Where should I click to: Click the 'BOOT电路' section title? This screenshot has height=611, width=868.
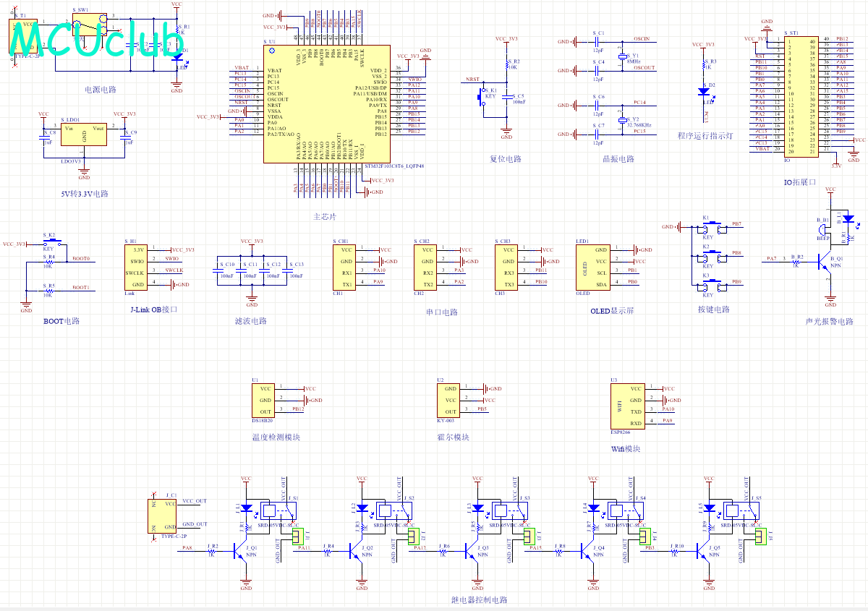click(61, 321)
